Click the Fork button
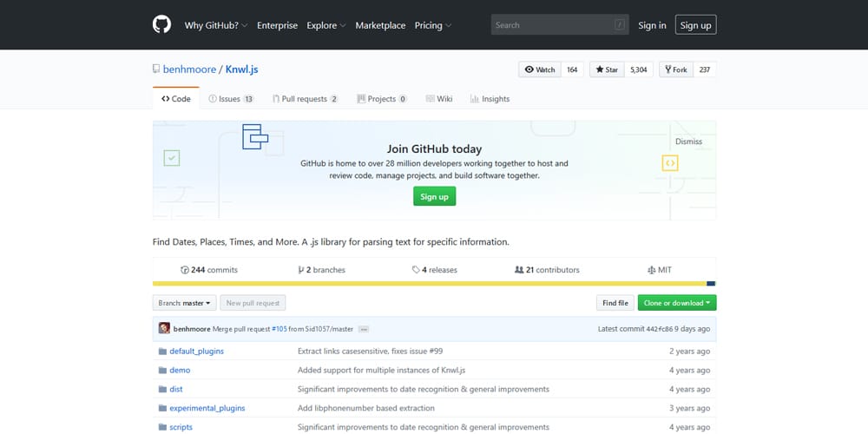The image size is (868, 434). point(676,69)
